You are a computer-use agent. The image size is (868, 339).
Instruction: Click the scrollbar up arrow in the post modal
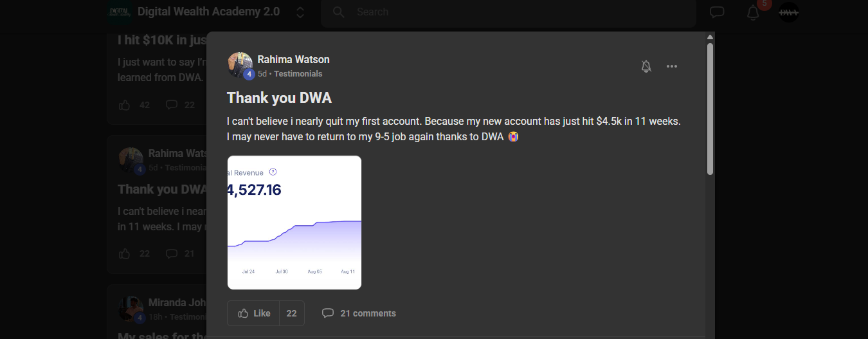[710, 37]
